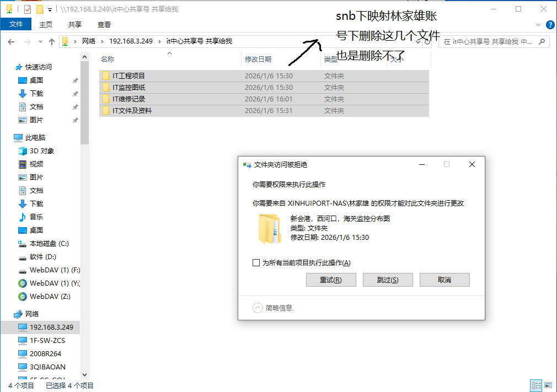Open the 文件 ribbon tab
Screen dimensions: 557x392
[x=16, y=24]
